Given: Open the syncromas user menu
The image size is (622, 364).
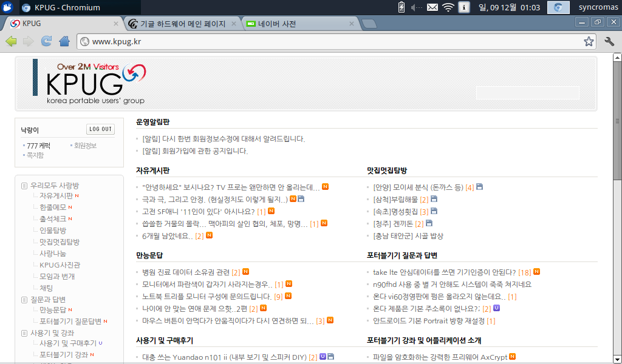Looking at the screenshot, I should pos(598,7).
